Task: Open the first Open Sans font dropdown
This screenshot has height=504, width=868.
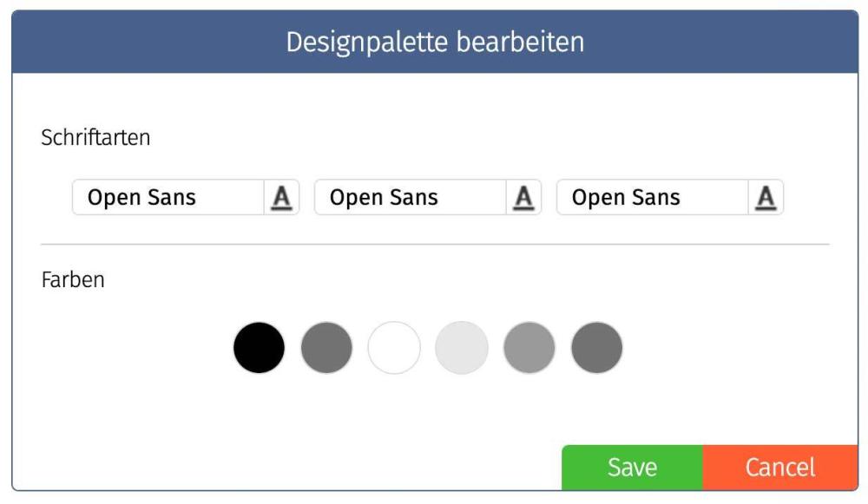Action: pos(168,198)
